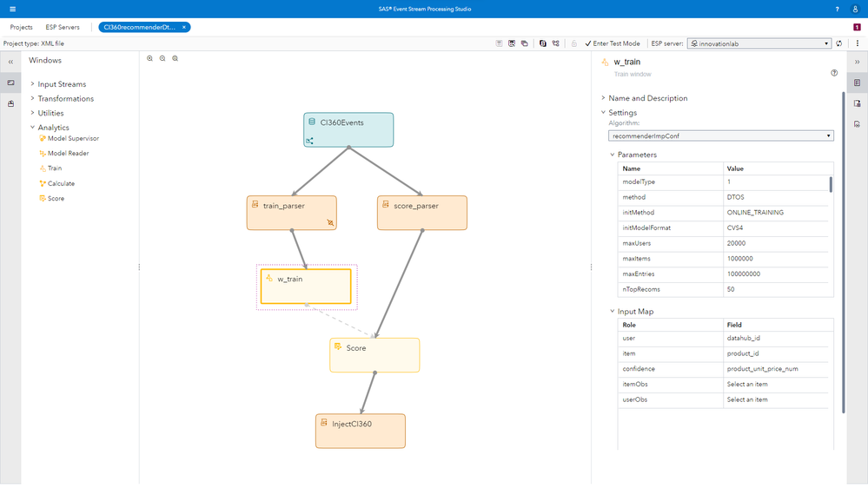Collapse the Input Map section
This screenshot has height=488, width=868.
pyautogui.click(x=613, y=312)
